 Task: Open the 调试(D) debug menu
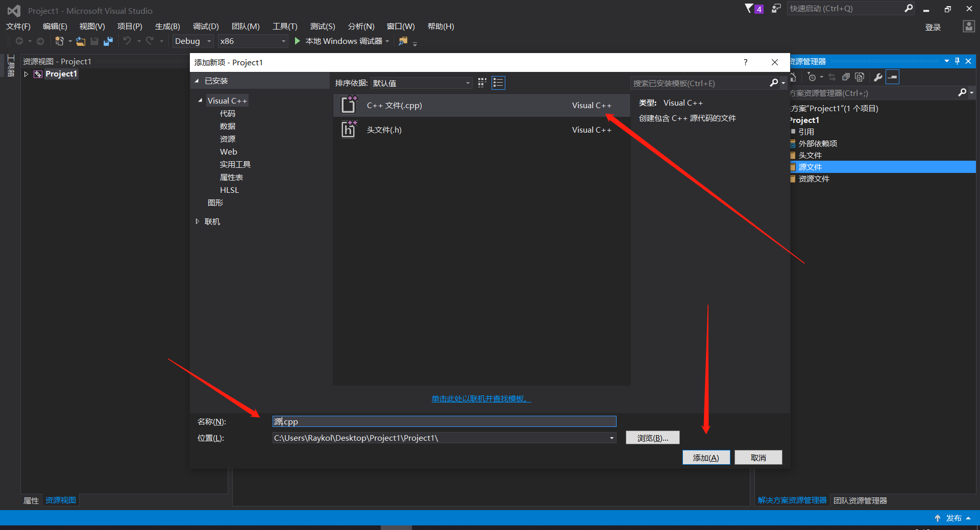(x=206, y=27)
